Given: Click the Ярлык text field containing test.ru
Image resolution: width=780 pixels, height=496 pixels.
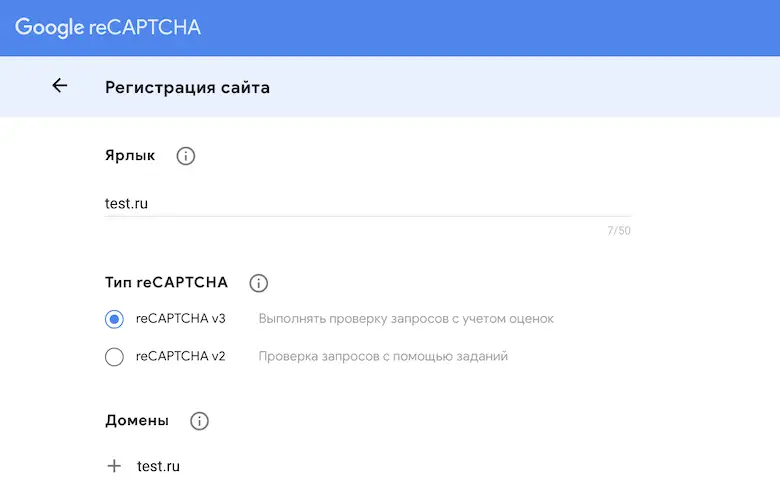Looking at the screenshot, I should [x=360, y=203].
